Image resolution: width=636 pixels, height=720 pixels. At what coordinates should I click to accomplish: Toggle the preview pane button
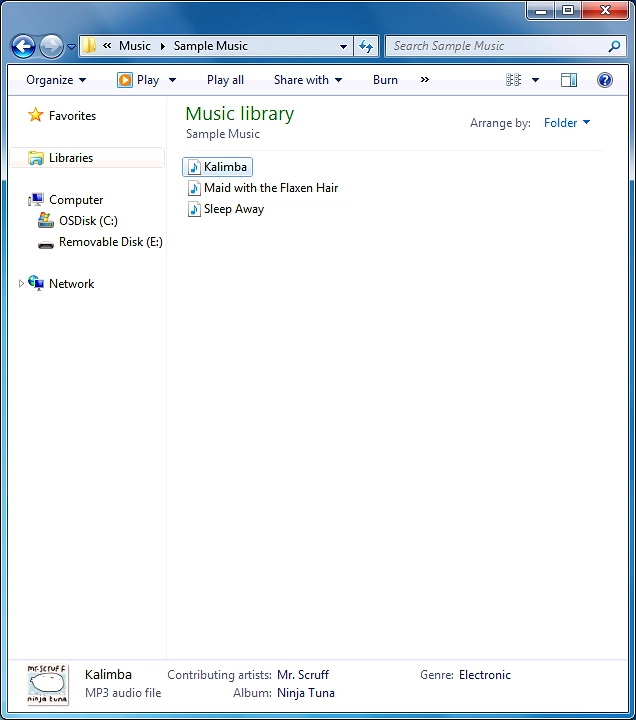pyautogui.click(x=568, y=80)
